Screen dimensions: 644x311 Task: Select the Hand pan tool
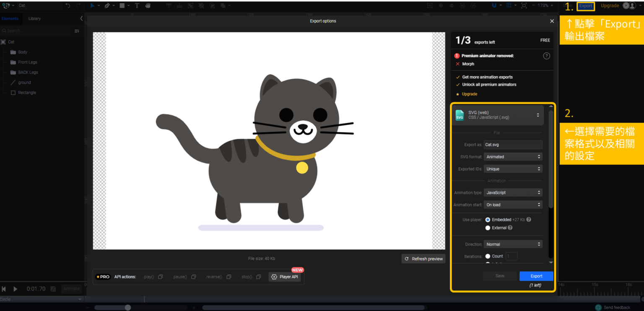tap(148, 5)
